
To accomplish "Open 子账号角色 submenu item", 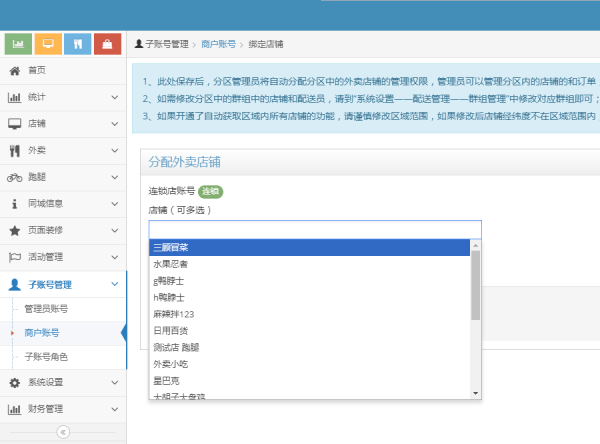I will 46,356.
